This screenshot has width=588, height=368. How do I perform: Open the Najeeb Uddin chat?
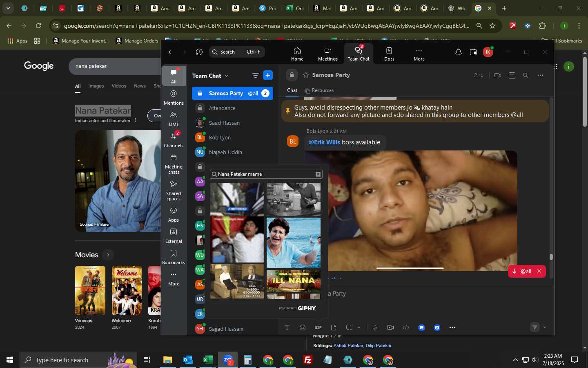[x=232, y=152]
